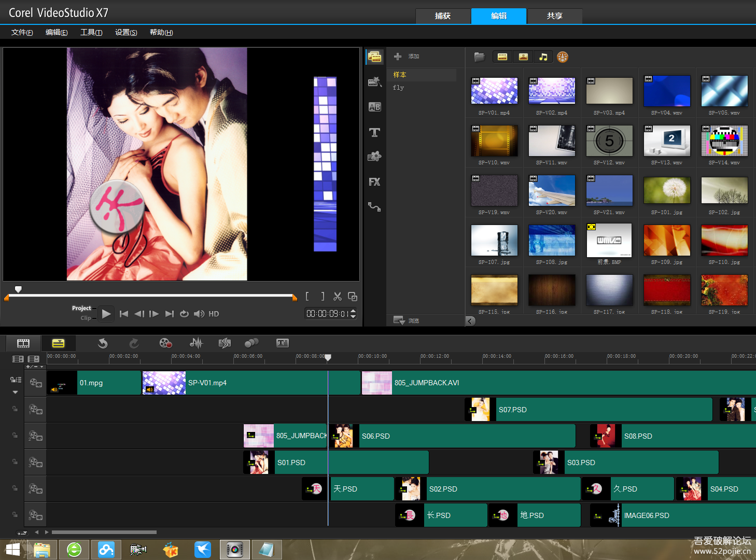
Task: Open the Filter FX panel icon
Action: (x=374, y=182)
